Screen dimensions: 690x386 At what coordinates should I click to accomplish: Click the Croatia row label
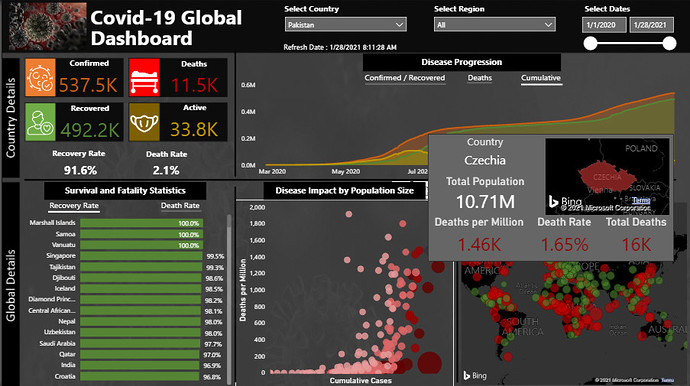click(65, 376)
